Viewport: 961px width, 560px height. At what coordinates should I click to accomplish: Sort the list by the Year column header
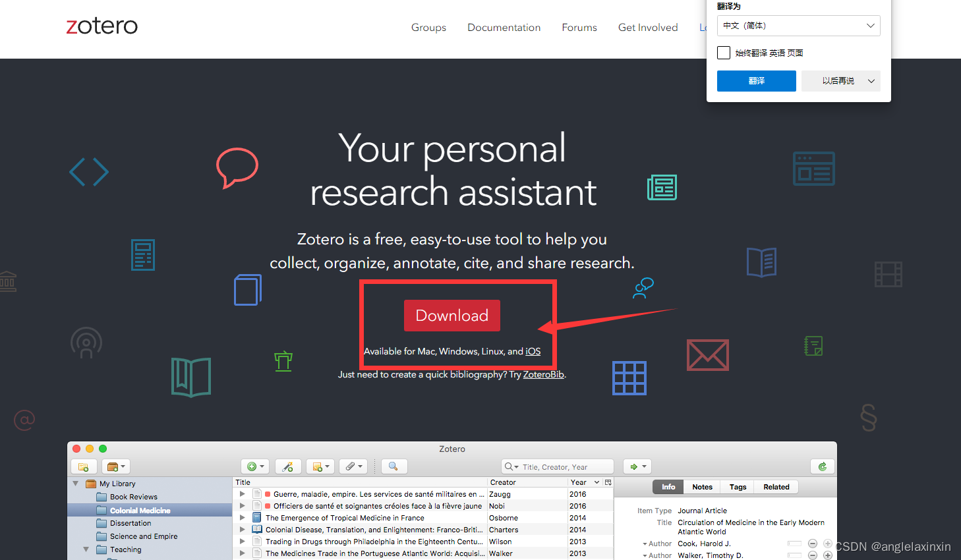(x=585, y=482)
